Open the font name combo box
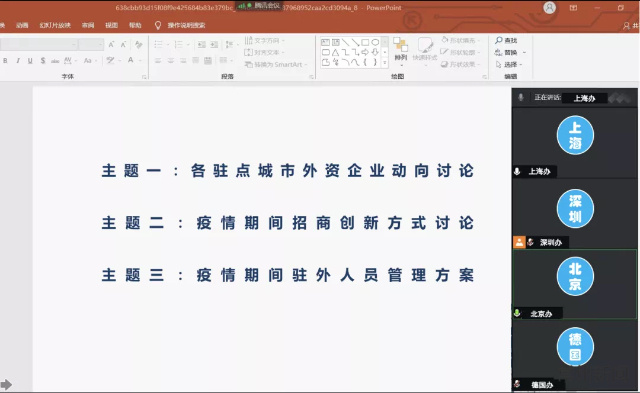This screenshot has width=640, height=393. (x=39, y=44)
